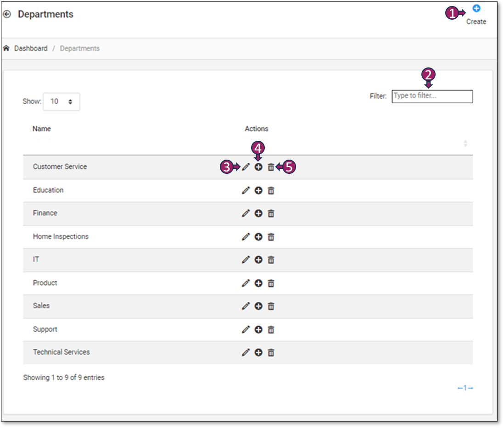The width and height of the screenshot is (504, 428).
Task: Edit the Sales department
Action: tap(246, 306)
